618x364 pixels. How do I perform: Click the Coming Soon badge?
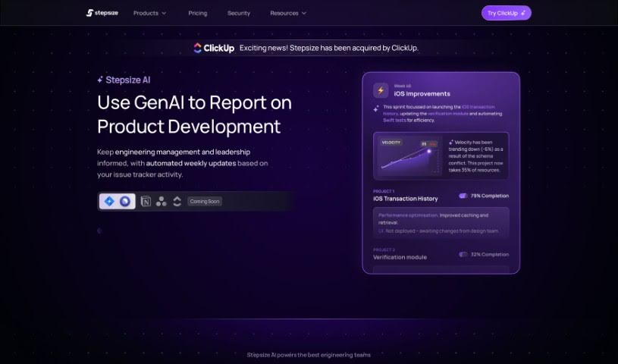204,202
